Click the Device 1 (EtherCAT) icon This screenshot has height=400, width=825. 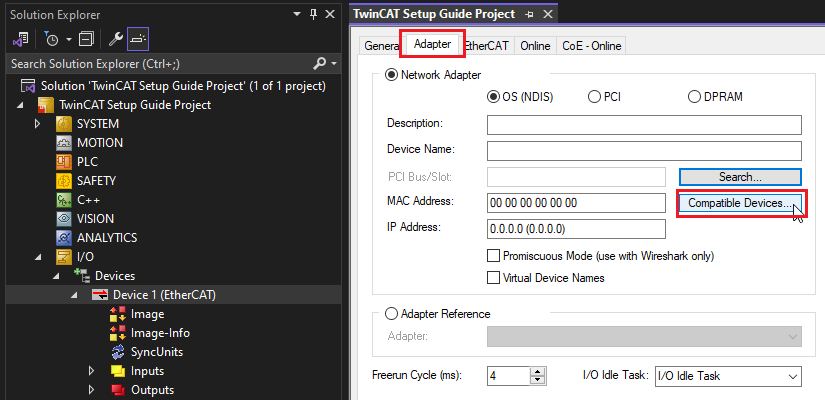(99, 295)
